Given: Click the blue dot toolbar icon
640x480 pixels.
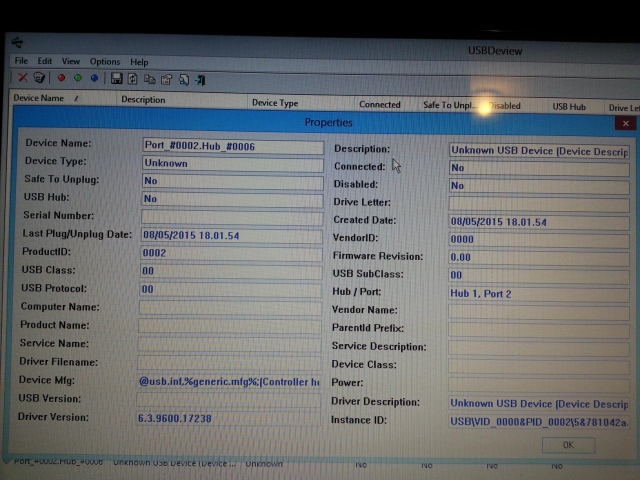Looking at the screenshot, I should 94,78.
